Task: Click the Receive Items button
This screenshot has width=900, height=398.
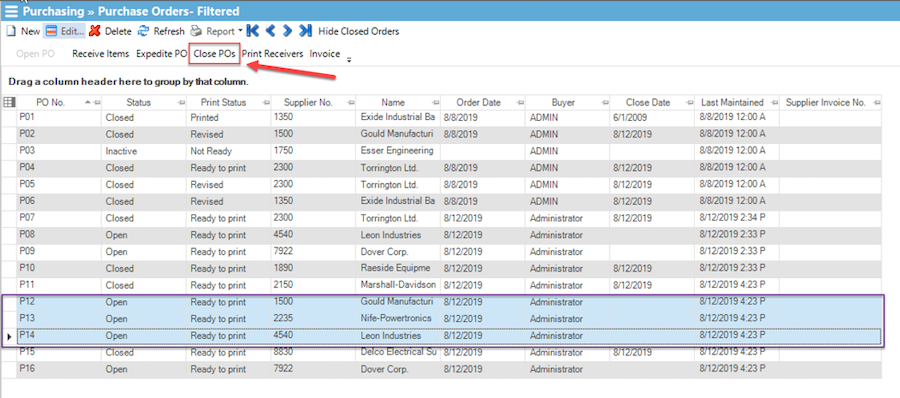Action: coord(100,54)
